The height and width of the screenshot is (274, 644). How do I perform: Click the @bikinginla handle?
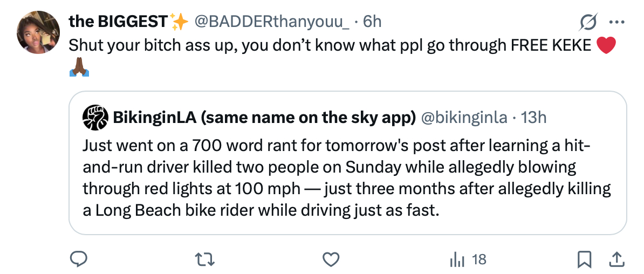tap(463, 118)
